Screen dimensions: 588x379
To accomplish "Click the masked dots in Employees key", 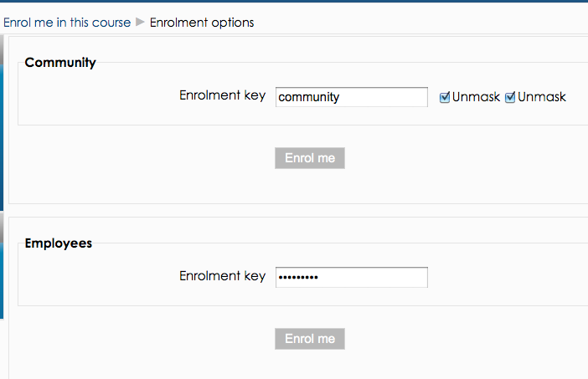I will [298, 278].
